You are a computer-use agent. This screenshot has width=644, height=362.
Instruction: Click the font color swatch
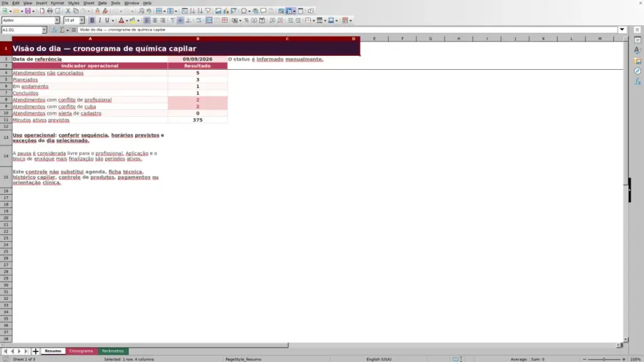coord(121,21)
